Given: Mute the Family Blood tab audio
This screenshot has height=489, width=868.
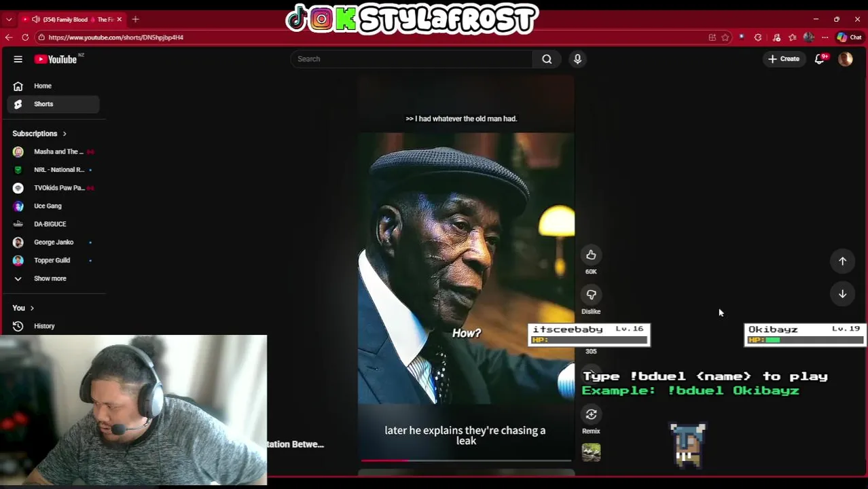Looking at the screenshot, I should click(x=35, y=20).
